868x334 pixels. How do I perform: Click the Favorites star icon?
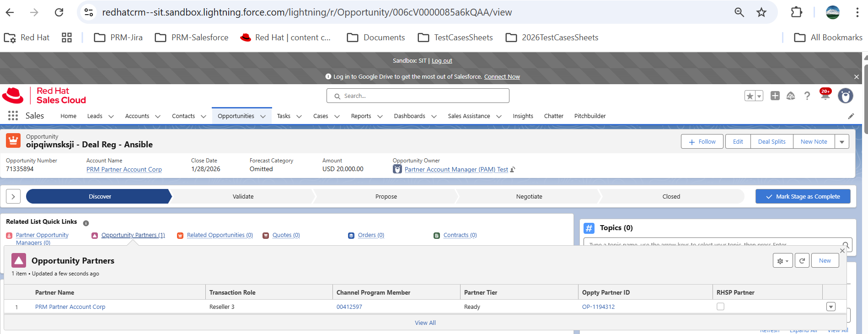click(750, 96)
